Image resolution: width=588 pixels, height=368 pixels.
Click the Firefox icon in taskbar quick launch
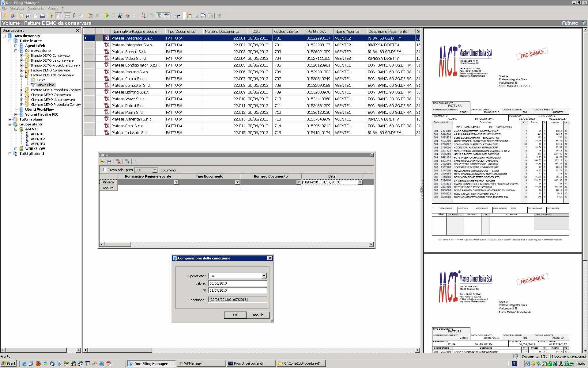(x=38, y=363)
